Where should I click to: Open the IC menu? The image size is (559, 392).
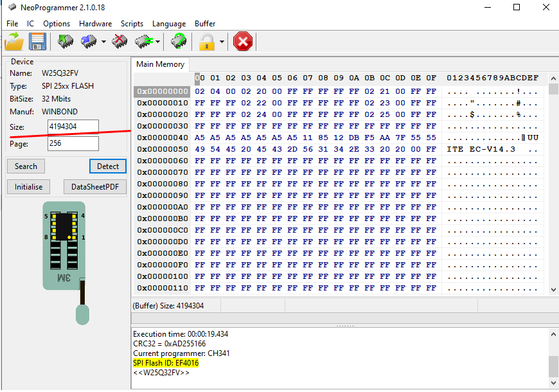click(x=30, y=24)
